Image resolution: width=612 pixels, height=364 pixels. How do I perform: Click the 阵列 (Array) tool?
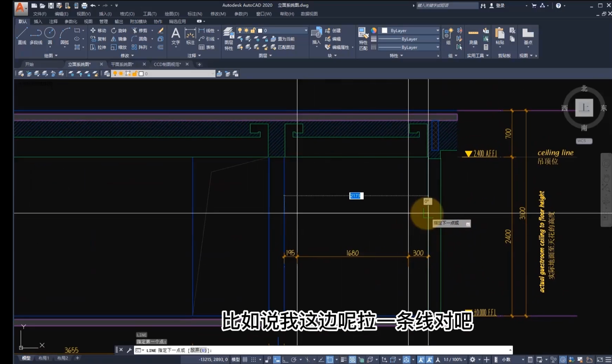140,47
